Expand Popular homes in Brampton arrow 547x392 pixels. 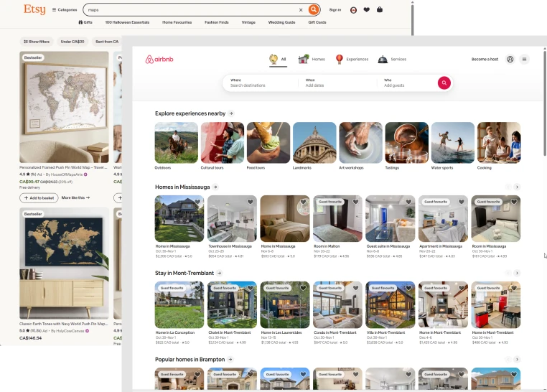pos(230,359)
